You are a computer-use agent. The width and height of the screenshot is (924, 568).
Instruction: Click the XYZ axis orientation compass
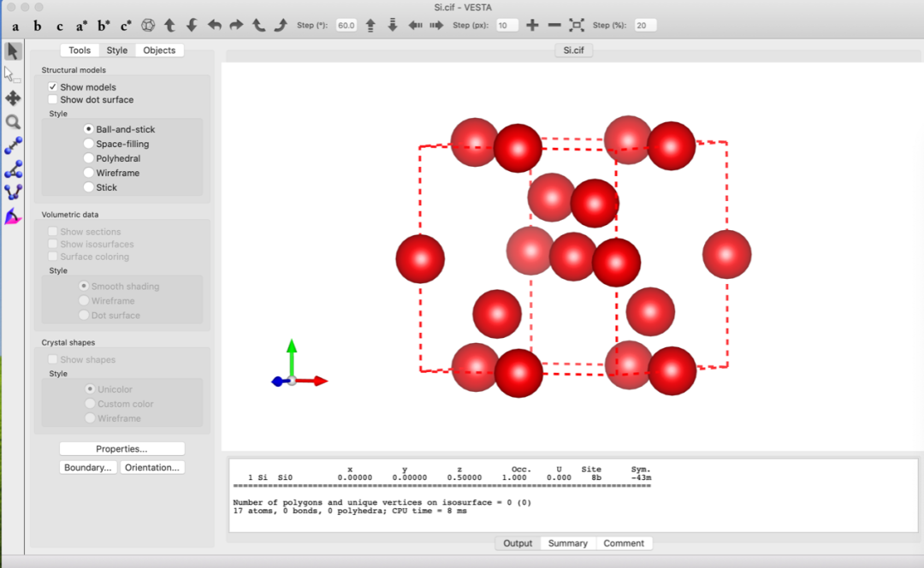pos(299,364)
